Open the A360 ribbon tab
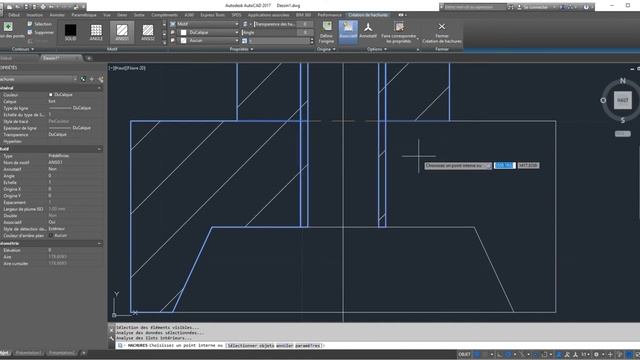Screen dimensions: 640x360 coord(189,15)
